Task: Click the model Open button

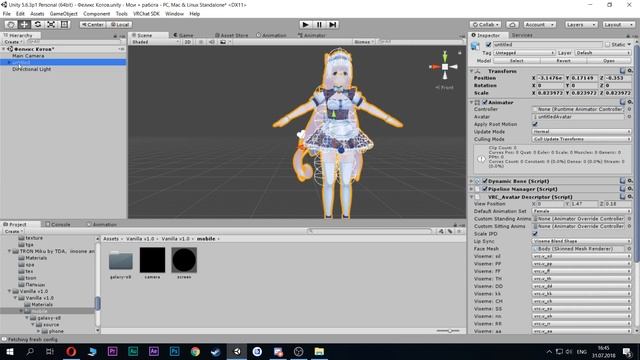Action: (609, 60)
